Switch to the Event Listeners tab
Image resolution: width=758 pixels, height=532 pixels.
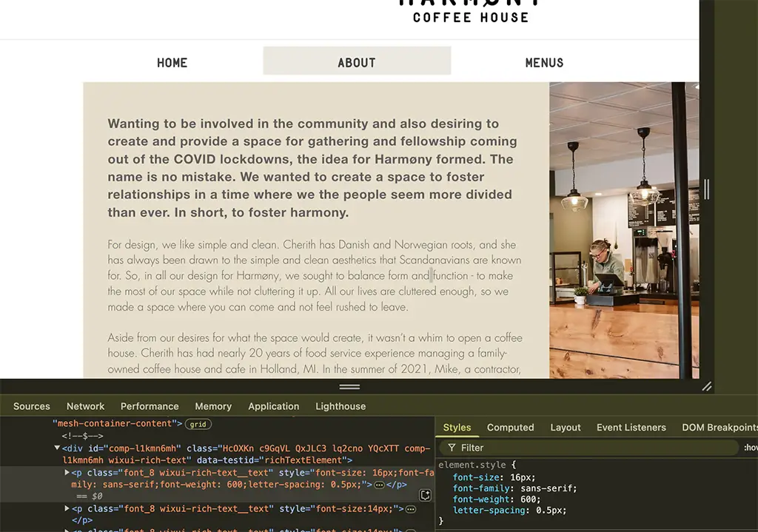click(x=631, y=428)
